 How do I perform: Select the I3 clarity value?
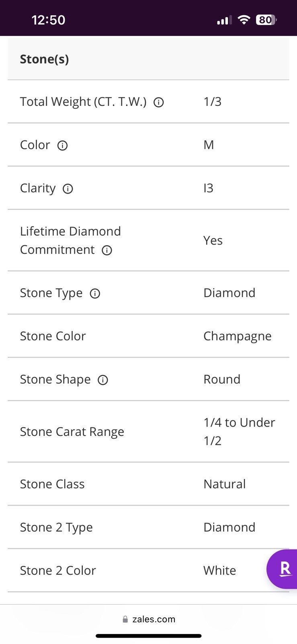tap(208, 188)
